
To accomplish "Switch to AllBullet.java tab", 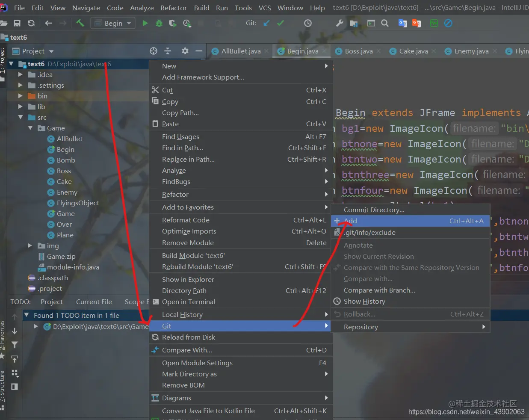I will pyautogui.click(x=241, y=51).
